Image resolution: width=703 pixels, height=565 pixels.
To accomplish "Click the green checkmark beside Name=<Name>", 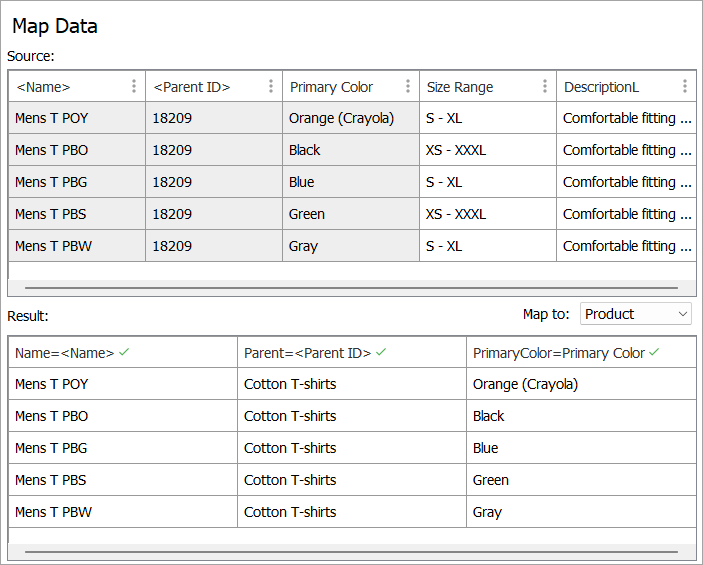I will [123, 352].
